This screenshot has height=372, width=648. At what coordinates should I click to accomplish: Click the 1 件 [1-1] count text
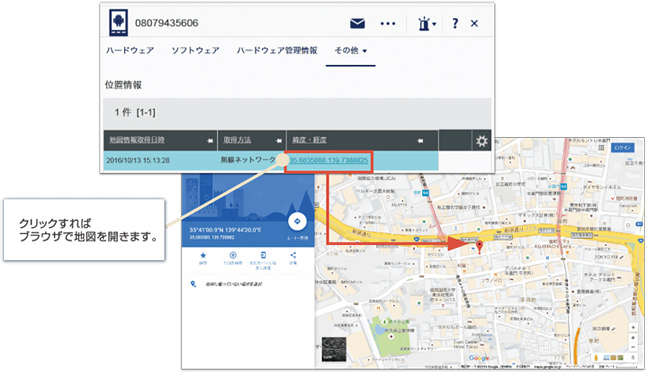[135, 112]
